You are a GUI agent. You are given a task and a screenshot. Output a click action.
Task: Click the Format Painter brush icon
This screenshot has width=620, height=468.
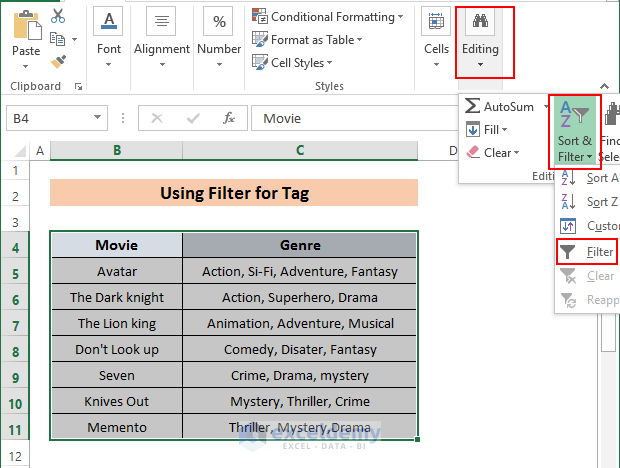(57, 61)
